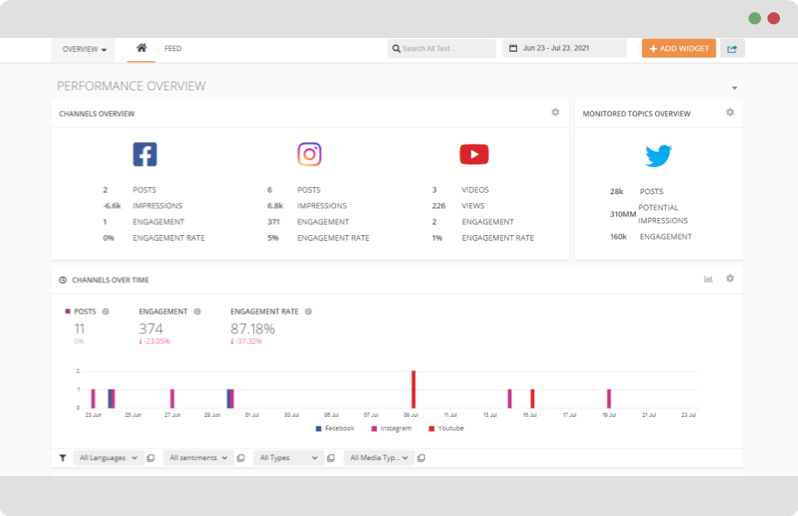Click the Twitter 310MM potential impressions value
798x516 pixels.
pos(623,214)
